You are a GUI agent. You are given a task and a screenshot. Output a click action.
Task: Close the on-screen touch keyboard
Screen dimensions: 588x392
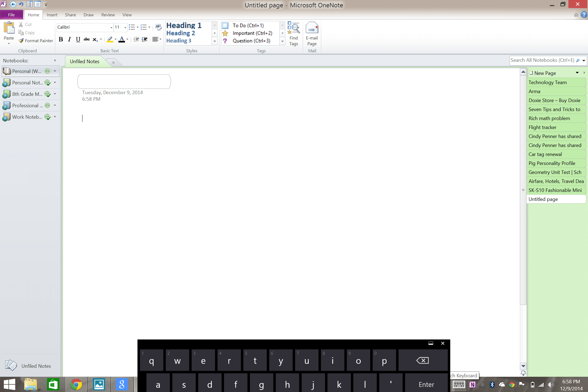point(443,343)
